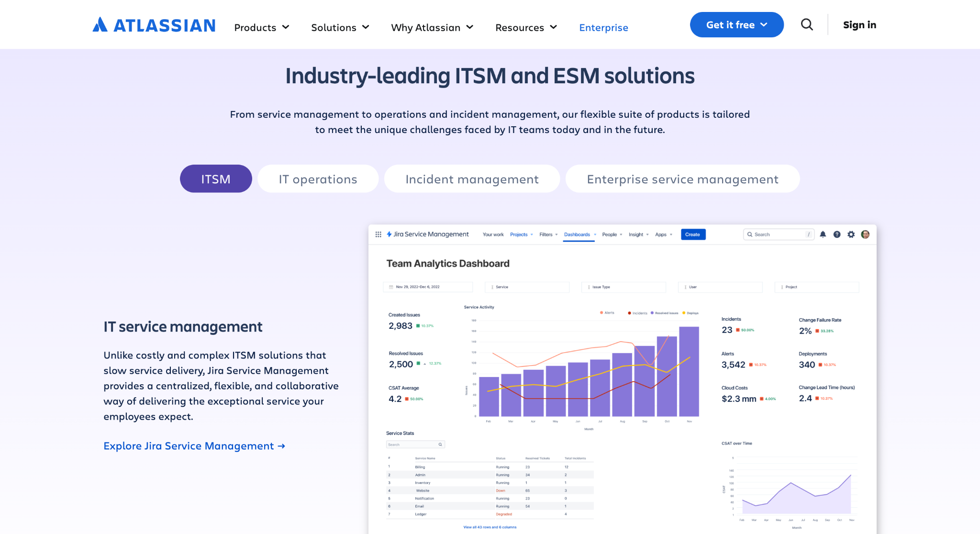Viewport: 980px width, 534px height.
Task: Open the help question mark icon
Action: click(x=836, y=234)
